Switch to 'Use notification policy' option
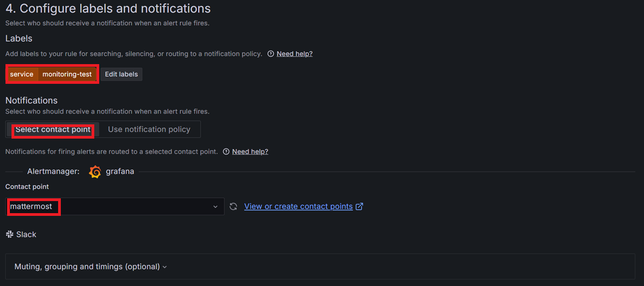 coord(149,129)
